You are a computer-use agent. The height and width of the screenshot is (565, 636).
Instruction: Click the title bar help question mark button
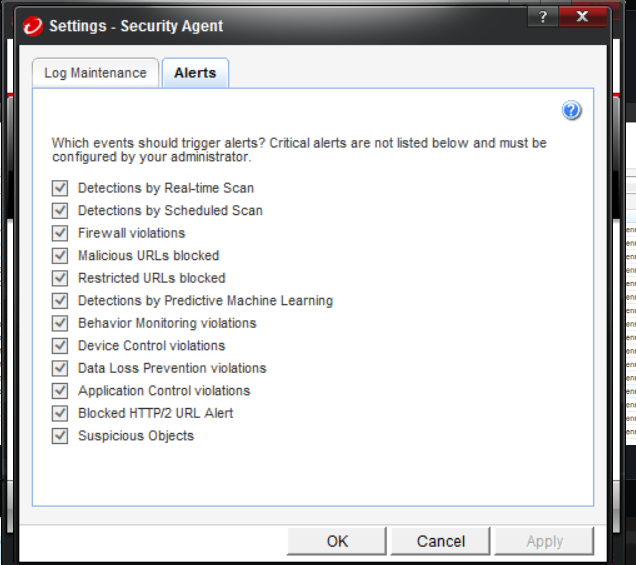tap(542, 17)
